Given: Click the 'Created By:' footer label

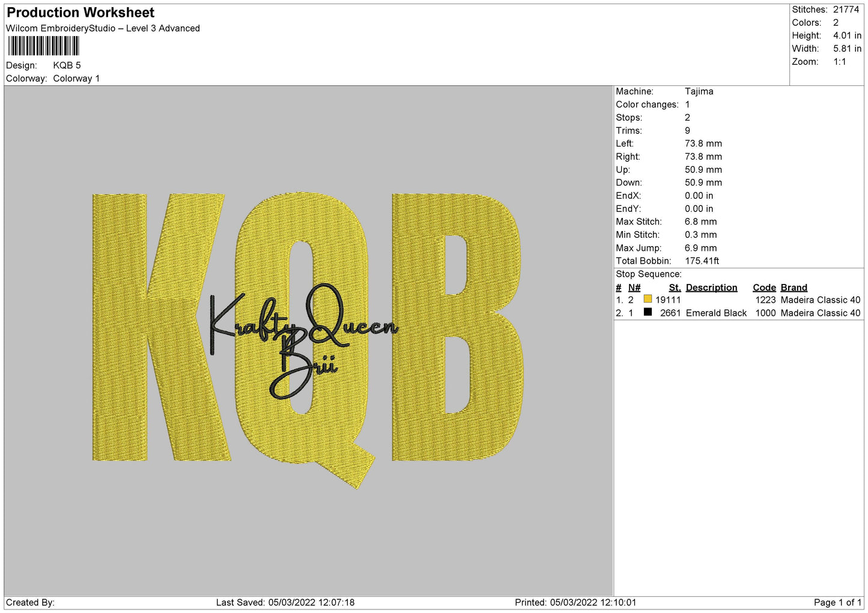Looking at the screenshot, I should [x=30, y=603].
